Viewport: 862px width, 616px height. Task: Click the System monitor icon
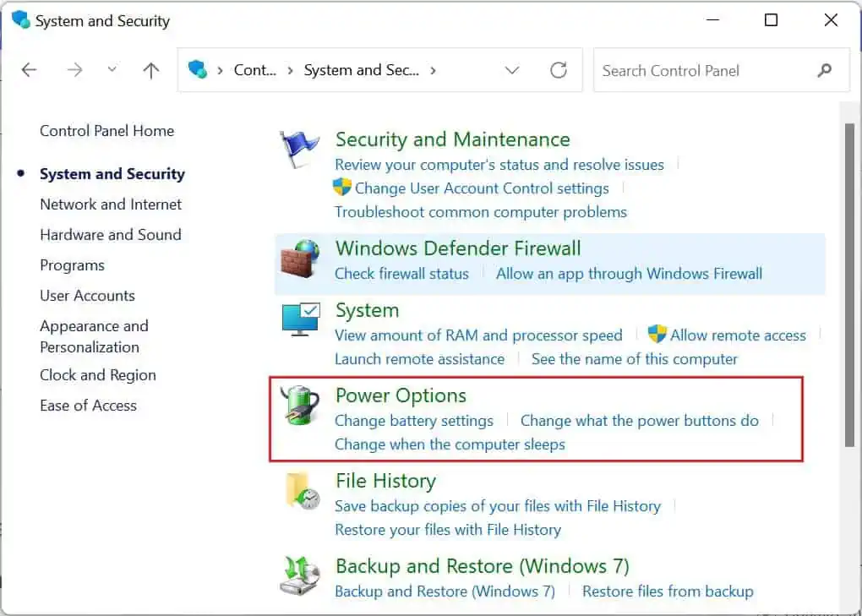300,319
